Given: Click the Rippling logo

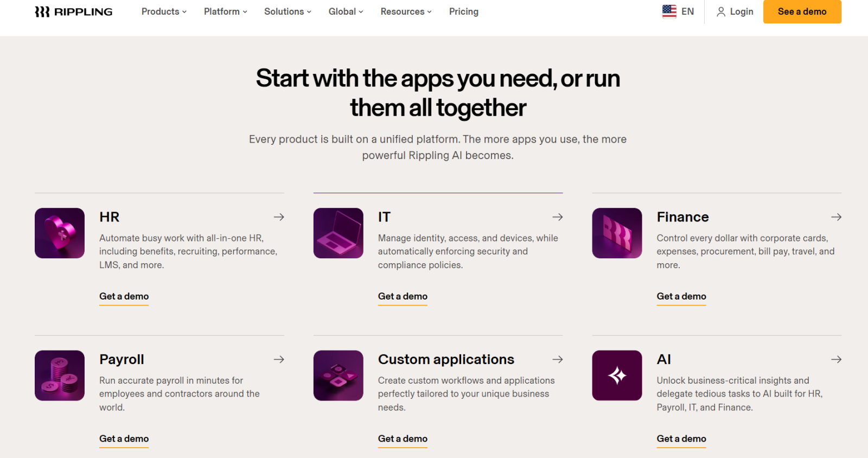Looking at the screenshot, I should click(74, 11).
